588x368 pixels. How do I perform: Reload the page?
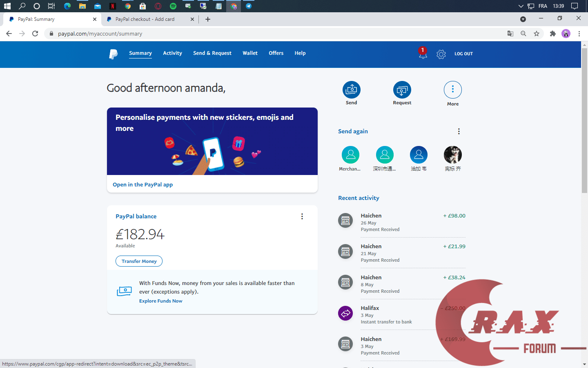pyautogui.click(x=35, y=34)
